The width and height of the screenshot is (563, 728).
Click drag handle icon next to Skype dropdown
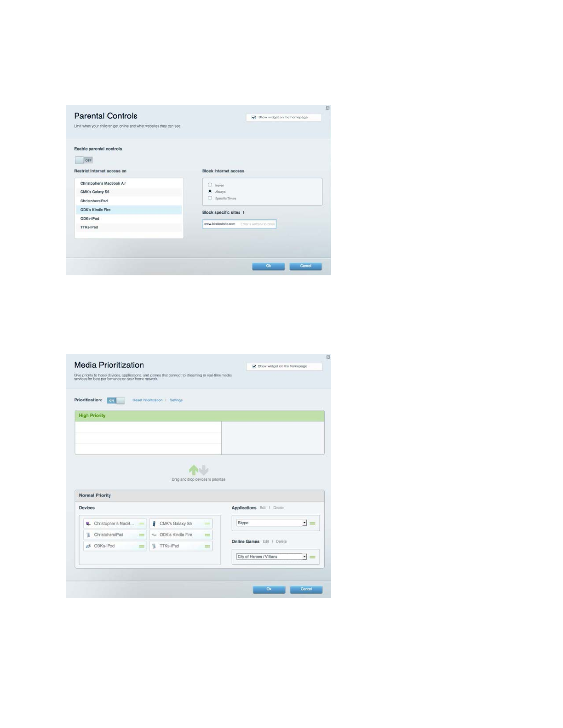tap(312, 523)
